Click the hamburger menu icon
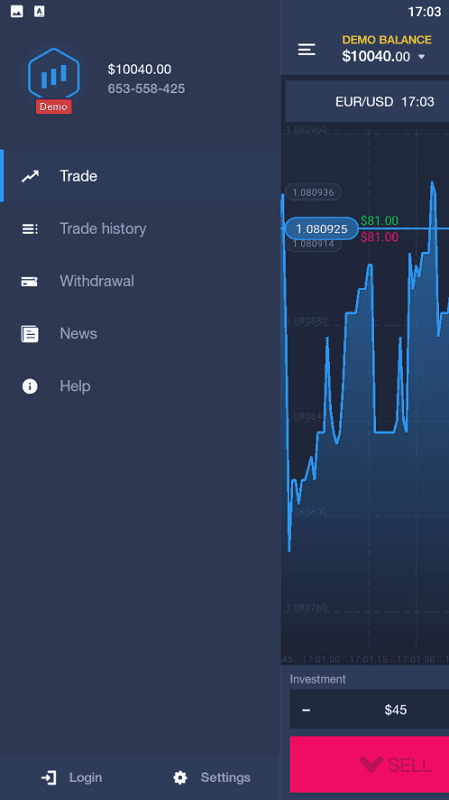Image resolution: width=449 pixels, height=800 pixels. click(x=307, y=49)
